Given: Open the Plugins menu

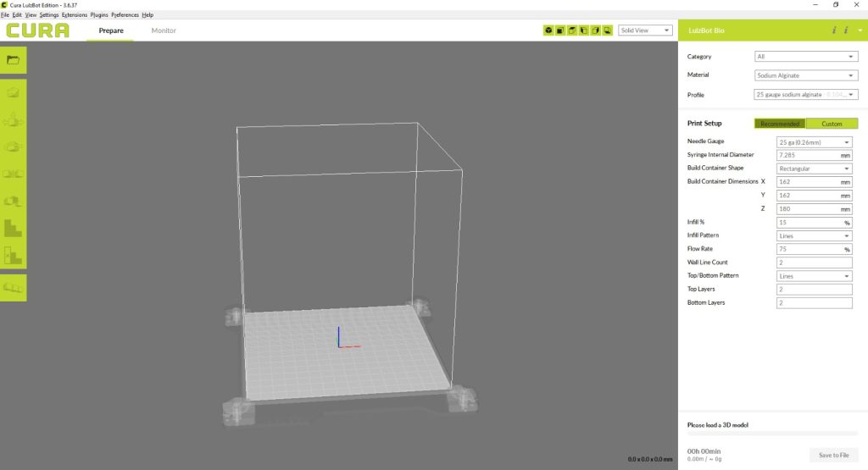Looking at the screenshot, I should tap(99, 15).
